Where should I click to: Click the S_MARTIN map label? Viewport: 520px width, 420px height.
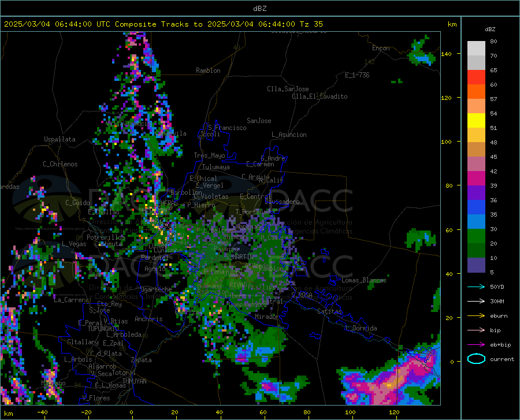point(239,257)
